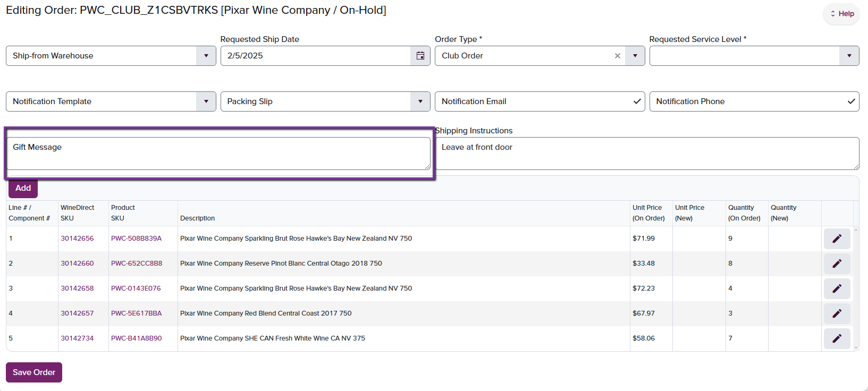Open WineDirect SKU 30142660 link
This screenshot has width=868, height=391.
tap(77, 263)
